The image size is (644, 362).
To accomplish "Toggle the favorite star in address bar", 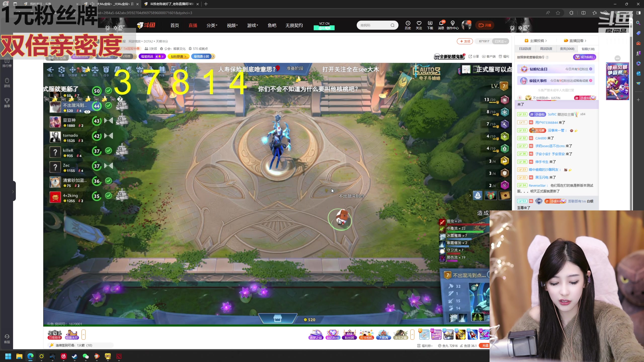I will (558, 13).
